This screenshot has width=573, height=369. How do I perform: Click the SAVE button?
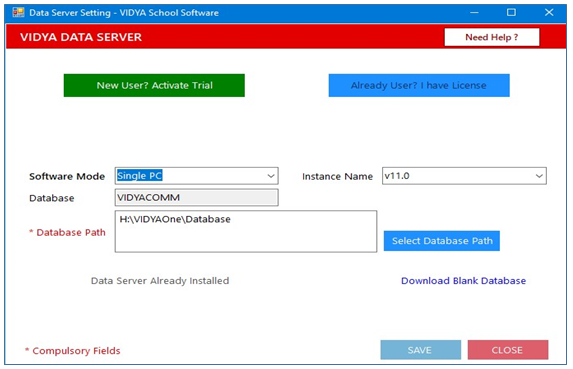[x=421, y=350]
